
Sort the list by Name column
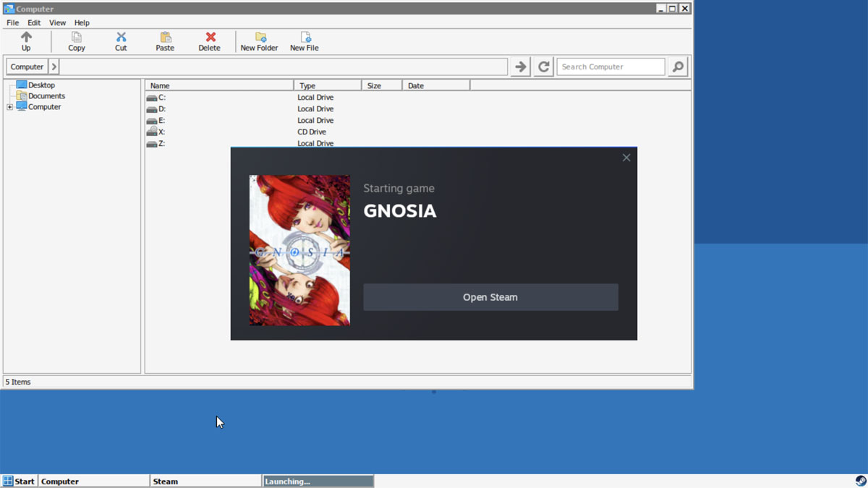[x=218, y=85]
